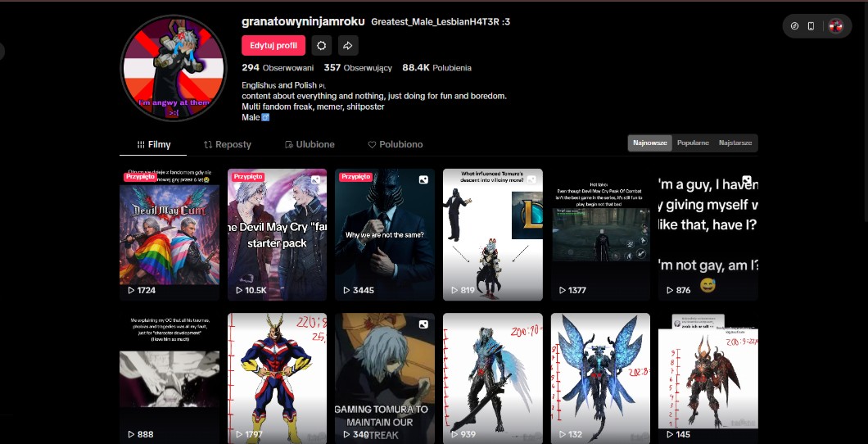The height and width of the screenshot is (444, 868).
Task: Select the Najstarsze sorting option
Action: click(735, 143)
